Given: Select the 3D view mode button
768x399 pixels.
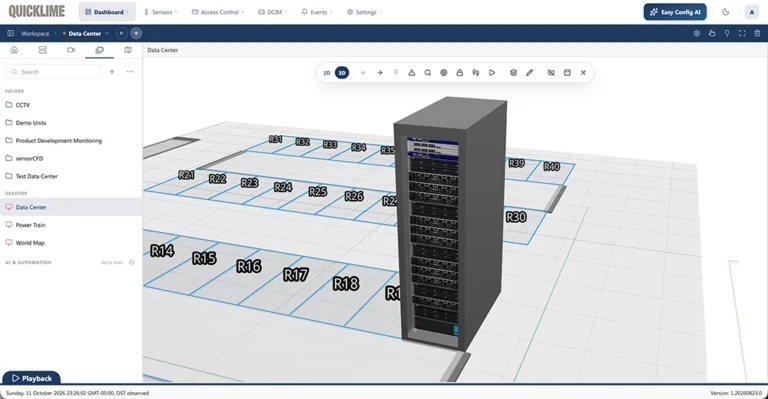Looking at the screenshot, I should coord(342,73).
